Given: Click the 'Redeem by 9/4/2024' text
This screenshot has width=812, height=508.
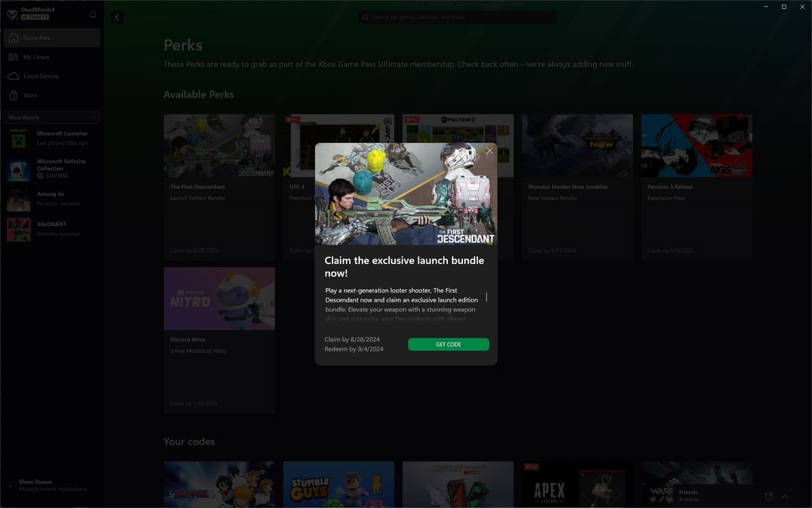Looking at the screenshot, I should pos(354,349).
